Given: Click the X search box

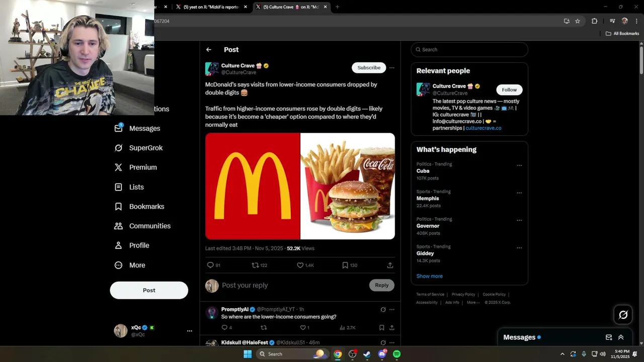Looking at the screenshot, I should coord(469,49).
